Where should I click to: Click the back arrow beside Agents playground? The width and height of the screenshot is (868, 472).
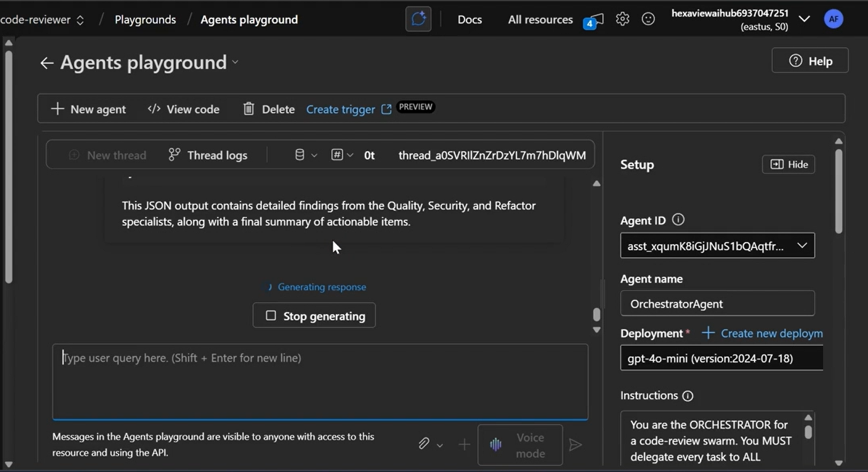click(x=46, y=63)
